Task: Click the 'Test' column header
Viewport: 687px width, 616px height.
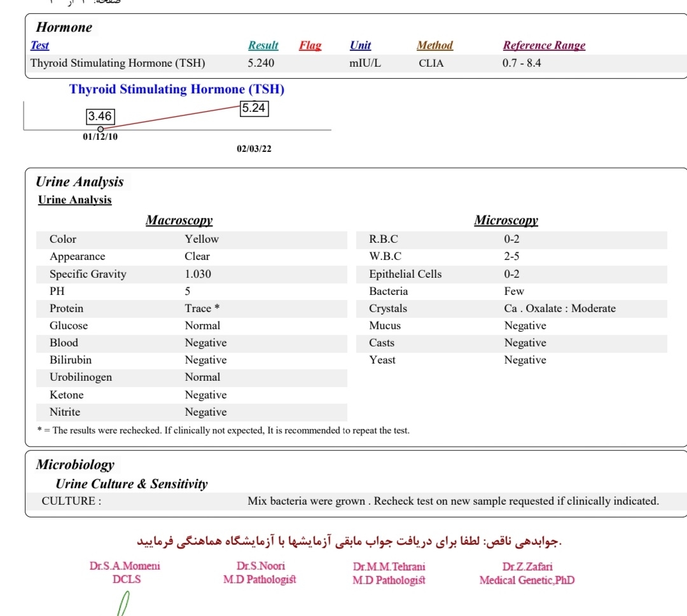Action: click(39, 46)
